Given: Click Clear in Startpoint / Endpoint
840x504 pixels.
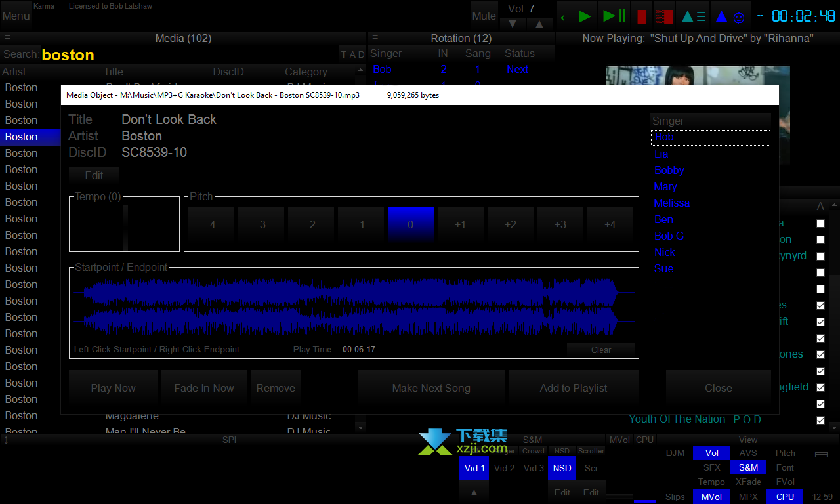Looking at the screenshot, I should click(x=601, y=350).
